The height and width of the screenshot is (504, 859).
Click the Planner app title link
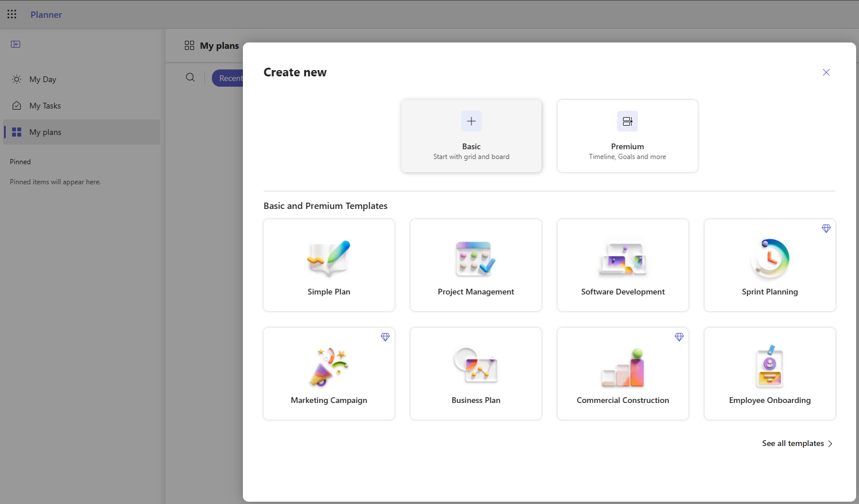coord(46,14)
